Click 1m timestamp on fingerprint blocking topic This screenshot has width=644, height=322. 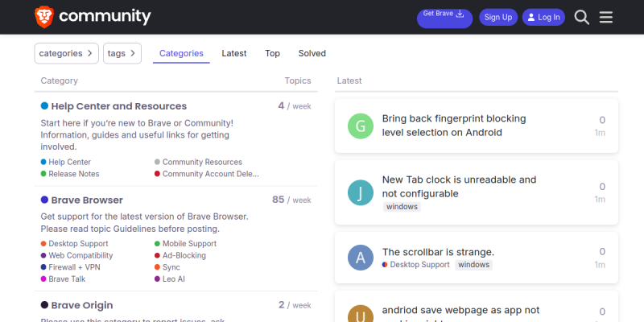[600, 133]
